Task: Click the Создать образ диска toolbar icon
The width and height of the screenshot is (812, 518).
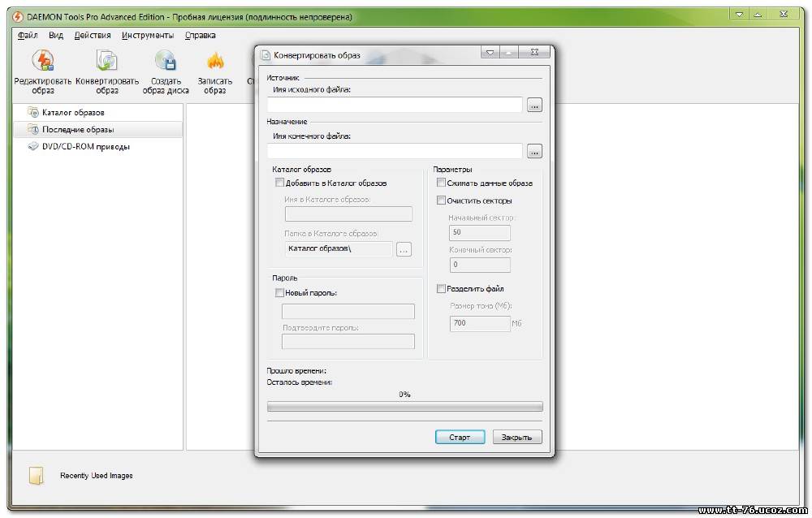Action: click(166, 61)
